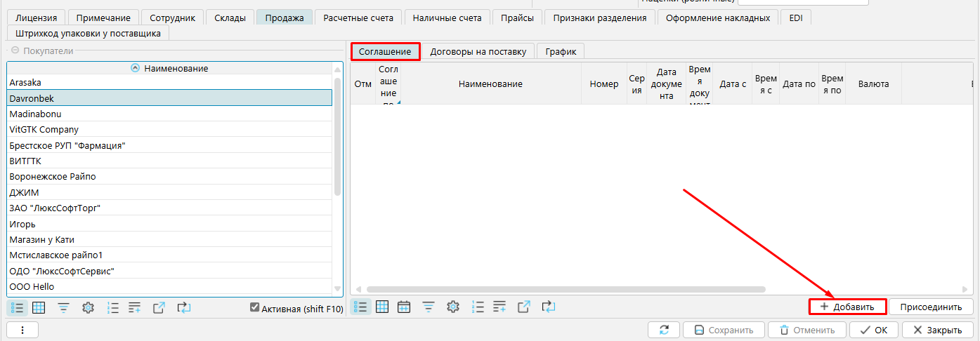Viewport: 980px width, 341px height.
Task: Collapse the Покупатели section
Action: 15,51
